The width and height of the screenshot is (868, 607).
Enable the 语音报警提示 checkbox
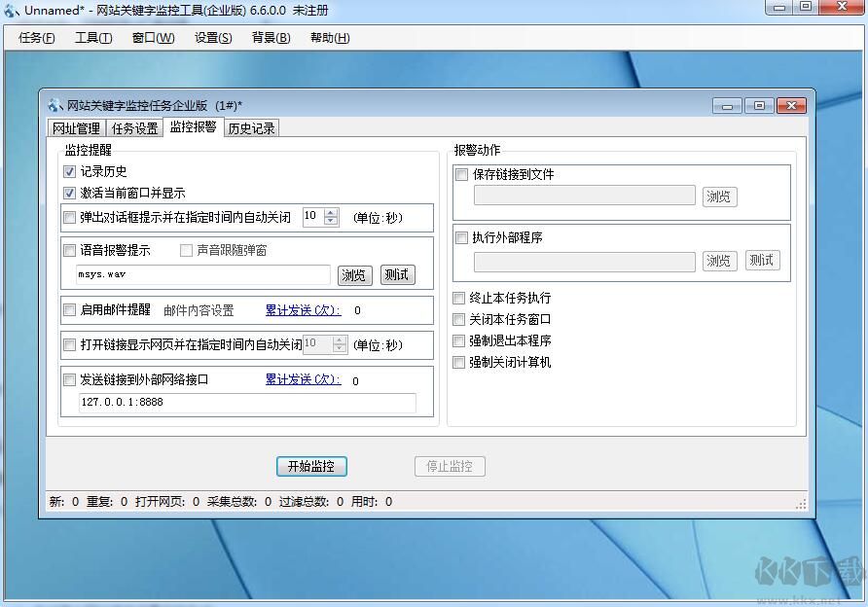click(x=69, y=251)
